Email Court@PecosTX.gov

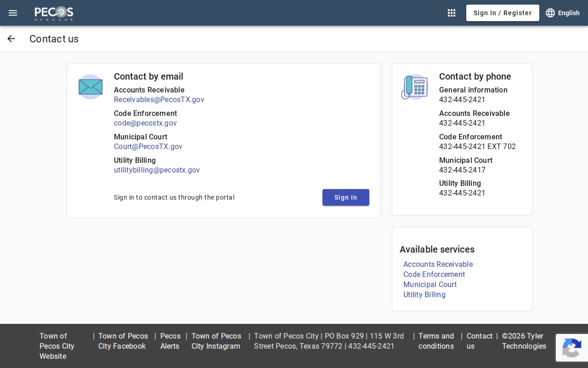click(x=148, y=146)
